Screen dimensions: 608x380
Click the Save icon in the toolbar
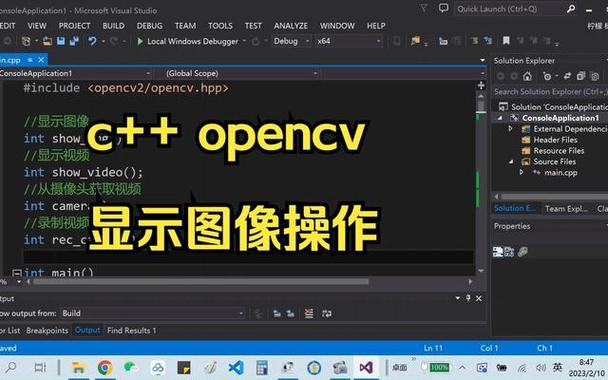(61, 41)
